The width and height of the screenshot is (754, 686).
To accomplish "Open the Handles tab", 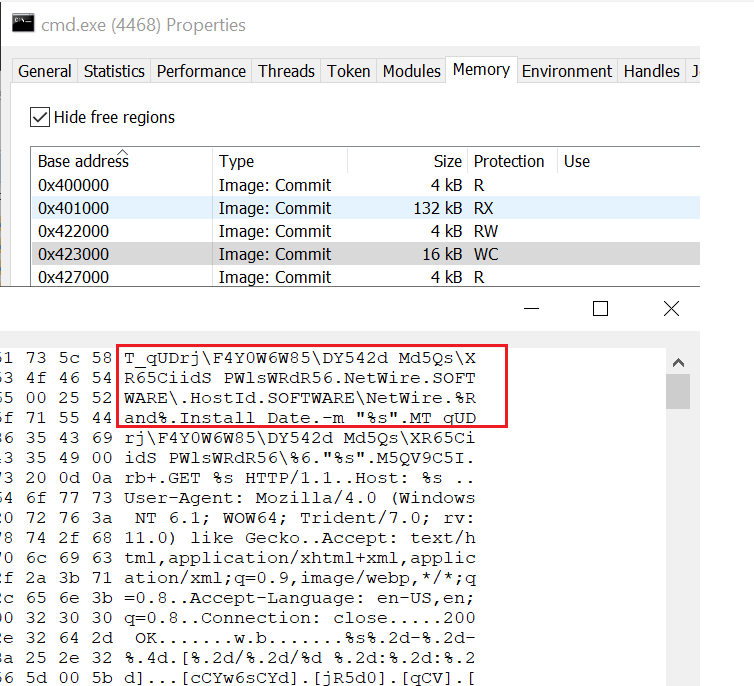I will 652,71.
